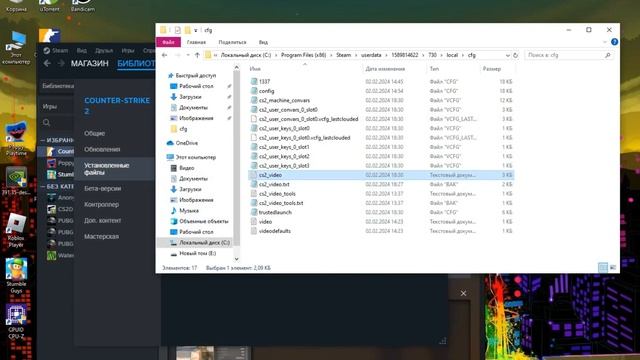Open Этот компьютер in navigation pane
This screenshot has height=360, width=640.
pos(196,157)
